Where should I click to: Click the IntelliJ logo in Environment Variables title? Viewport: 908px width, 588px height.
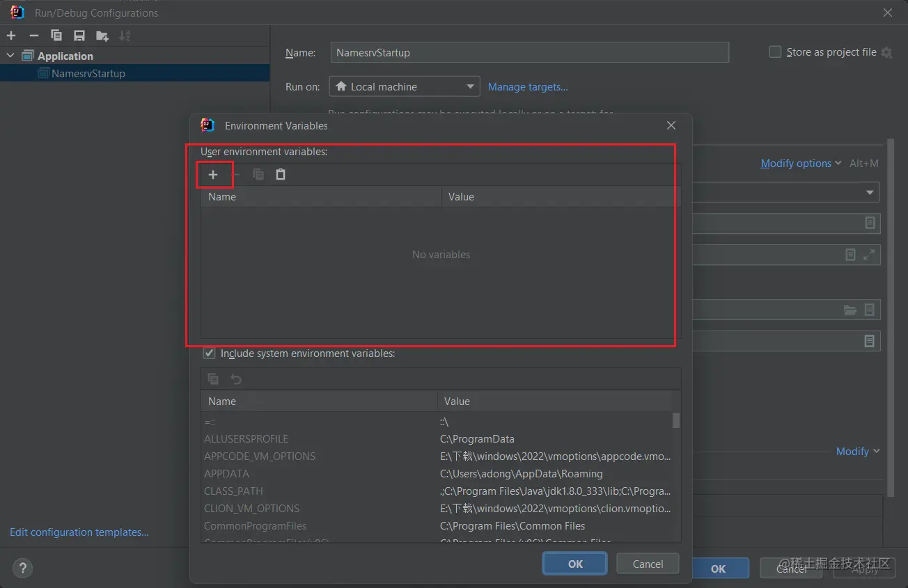(x=208, y=125)
